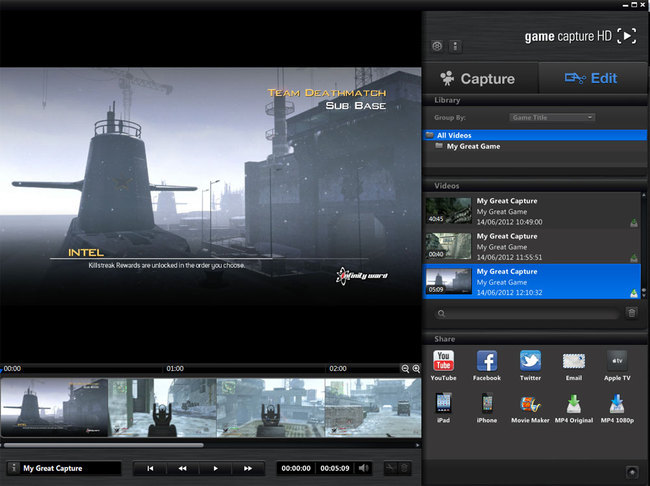
Task: Open the Group By dropdown
Action: coord(552,118)
